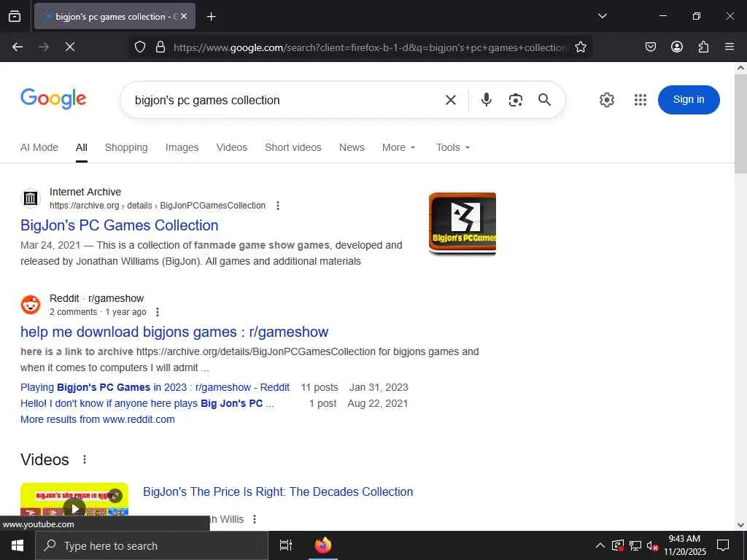Select the All results tab
This screenshot has width=747, height=560.
tap(82, 147)
